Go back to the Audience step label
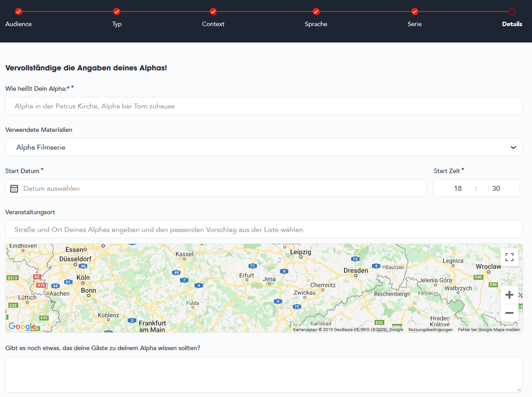Viewport: 532px width, 397px height. 19,24
